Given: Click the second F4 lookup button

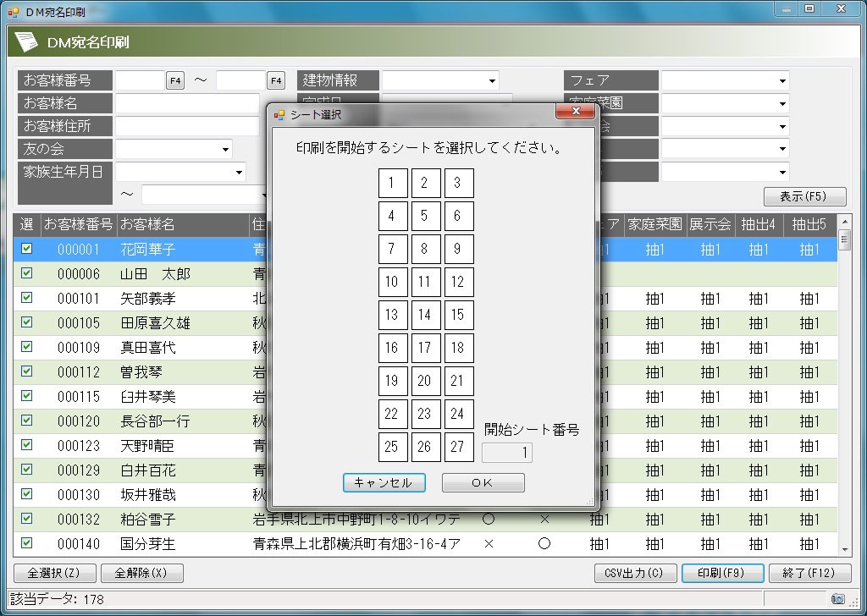Looking at the screenshot, I should (276, 80).
